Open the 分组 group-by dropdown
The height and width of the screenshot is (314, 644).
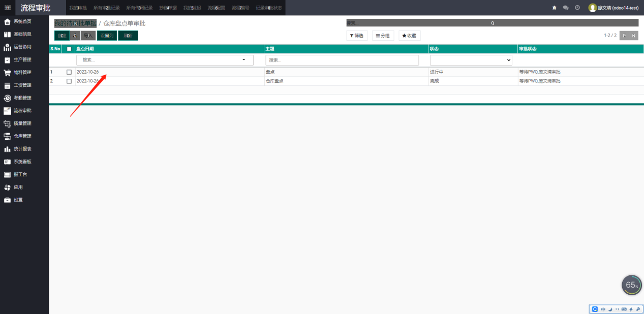point(383,36)
